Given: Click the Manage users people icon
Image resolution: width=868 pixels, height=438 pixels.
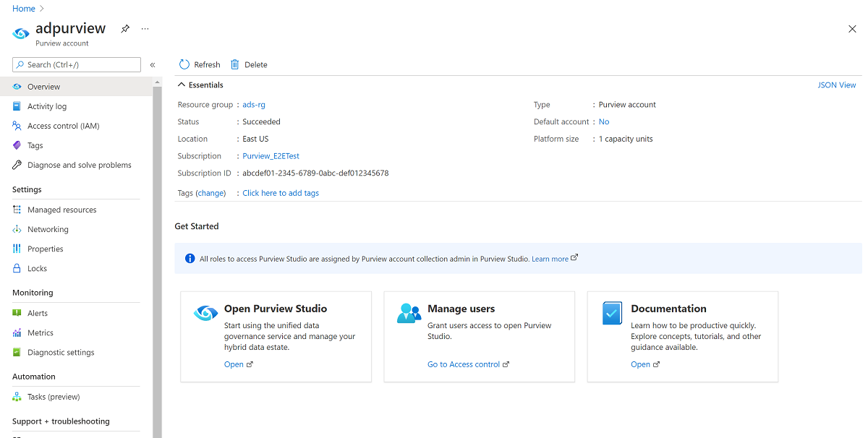Looking at the screenshot, I should 409,313.
